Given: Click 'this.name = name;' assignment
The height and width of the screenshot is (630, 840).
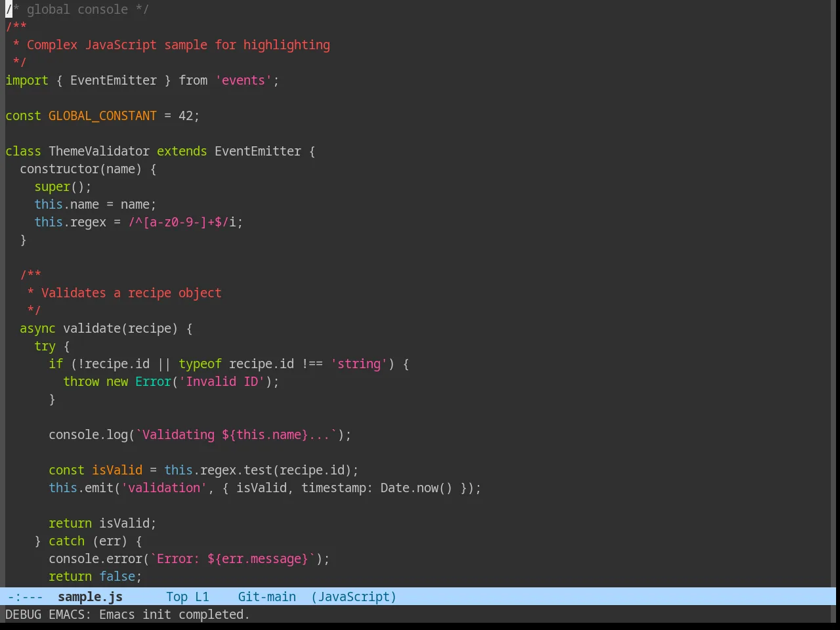Looking at the screenshot, I should (x=95, y=204).
